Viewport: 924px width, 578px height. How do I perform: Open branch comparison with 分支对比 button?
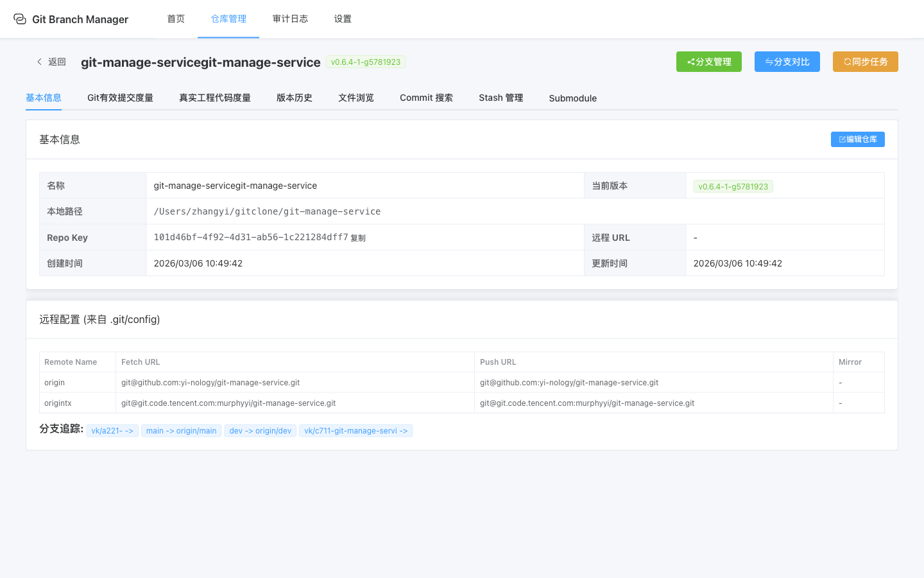point(787,62)
